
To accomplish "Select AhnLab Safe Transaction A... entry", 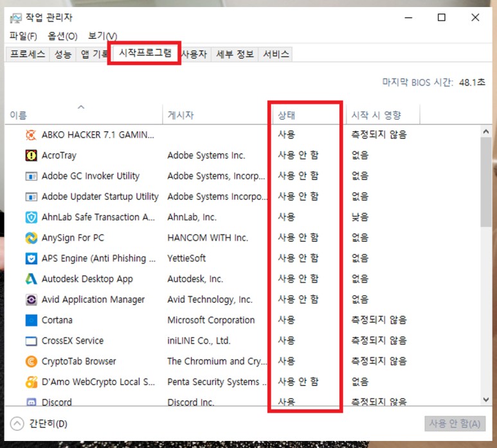I will 98,217.
